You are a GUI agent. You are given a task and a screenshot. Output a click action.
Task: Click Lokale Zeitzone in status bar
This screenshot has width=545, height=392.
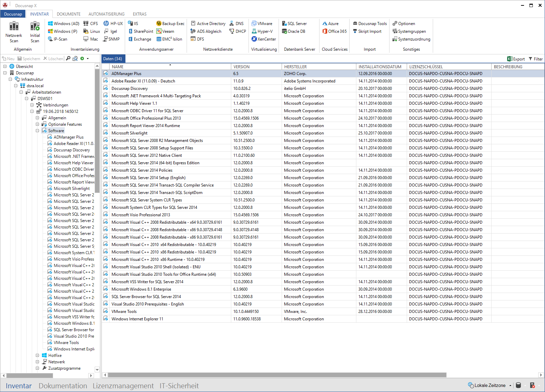click(487, 385)
